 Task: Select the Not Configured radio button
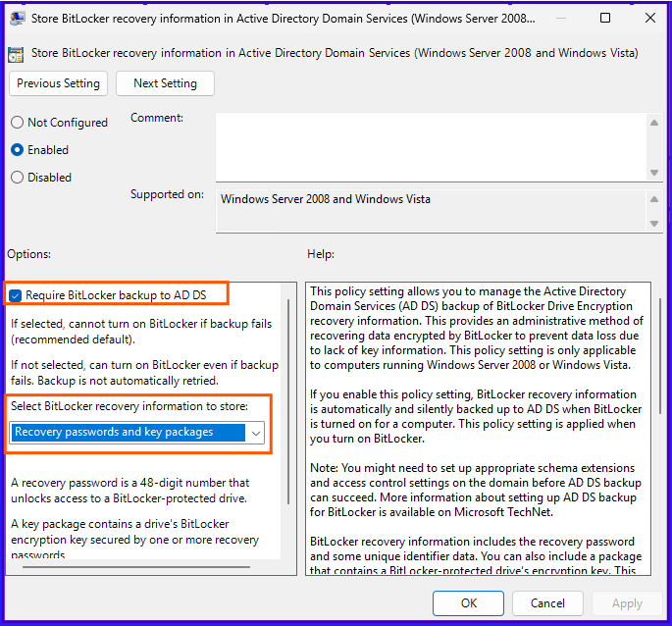pos(18,123)
